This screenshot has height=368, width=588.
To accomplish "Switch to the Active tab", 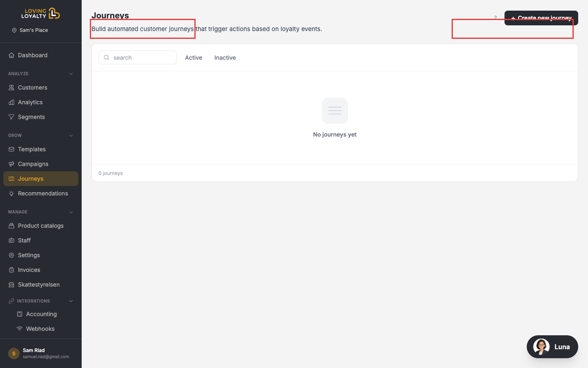I will click(x=194, y=58).
